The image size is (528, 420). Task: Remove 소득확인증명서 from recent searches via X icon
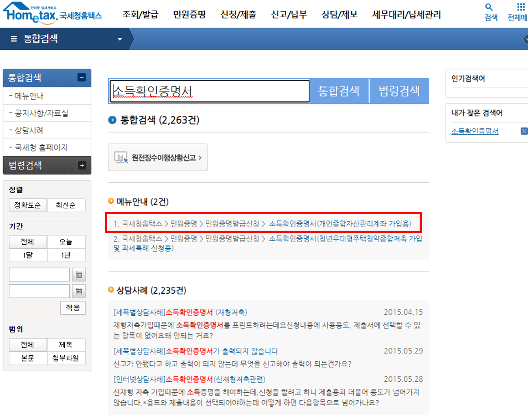tap(524, 131)
